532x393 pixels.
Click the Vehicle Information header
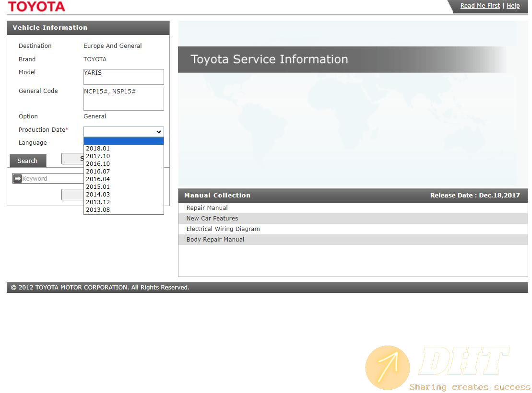(x=88, y=28)
